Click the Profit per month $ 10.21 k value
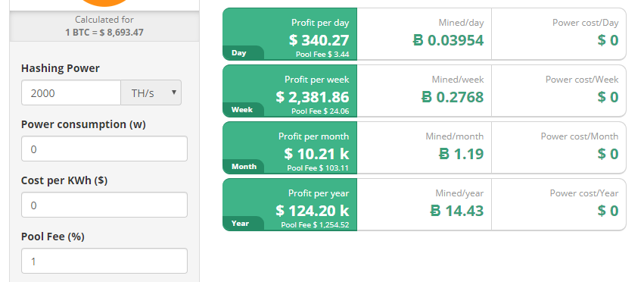644x282 pixels. click(x=316, y=154)
